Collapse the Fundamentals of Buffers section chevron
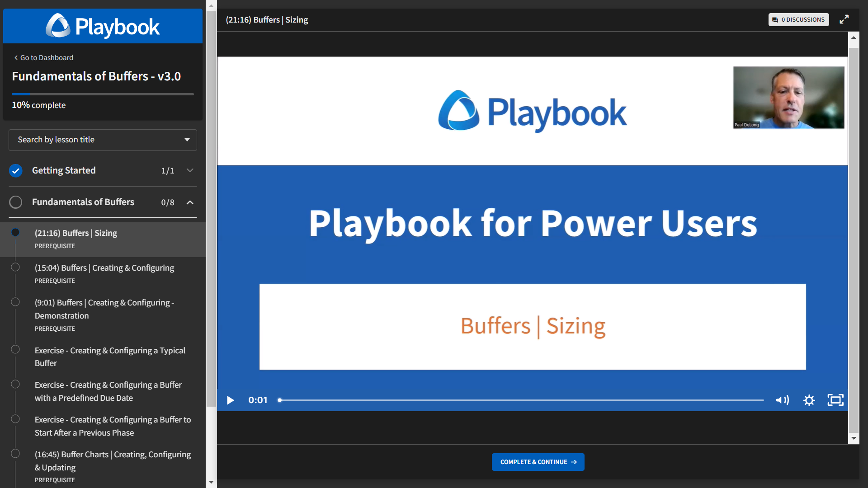This screenshot has height=488, width=868. (190, 202)
